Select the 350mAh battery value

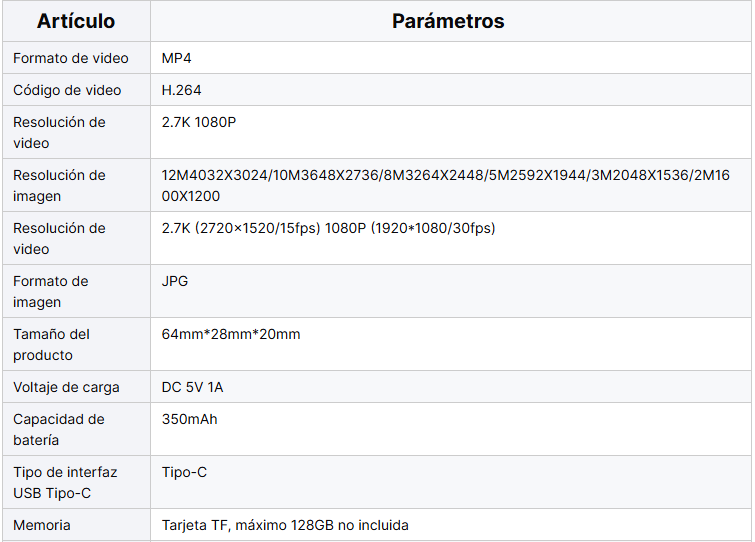tap(189, 419)
